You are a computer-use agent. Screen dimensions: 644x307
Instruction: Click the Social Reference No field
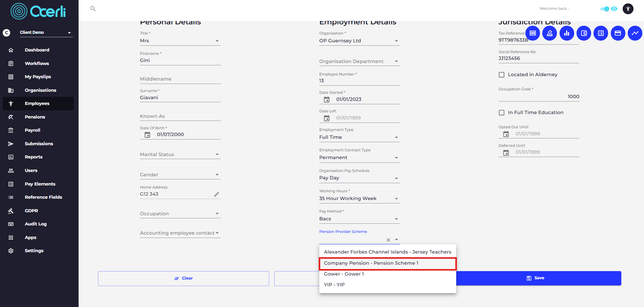pos(539,59)
